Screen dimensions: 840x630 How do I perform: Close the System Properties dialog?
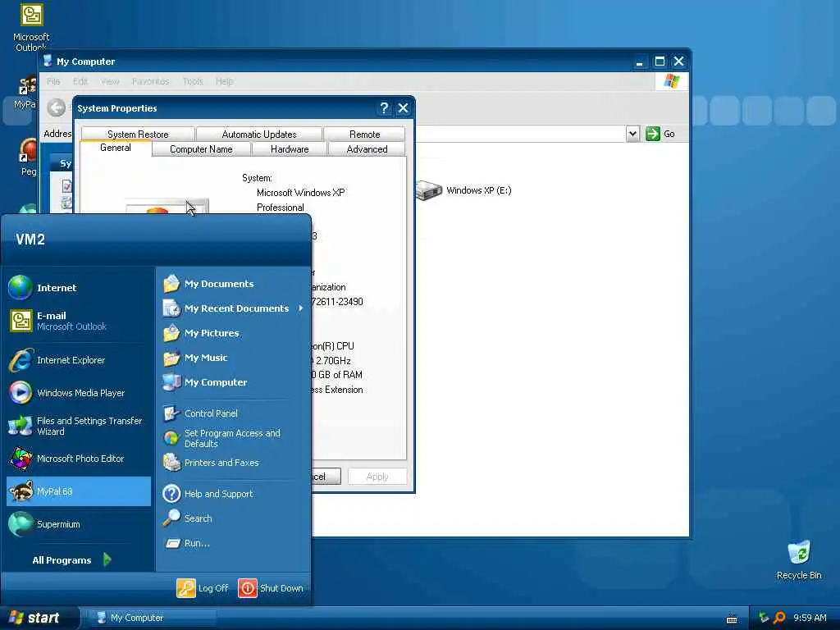(404, 108)
